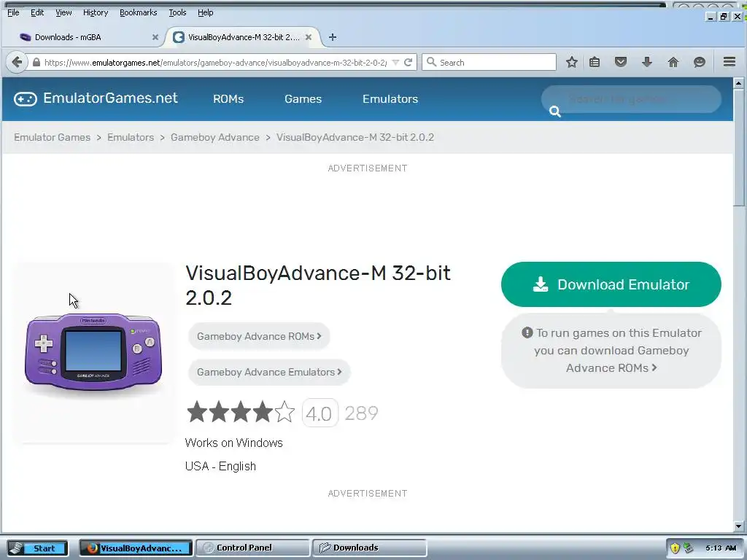Image resolution: width=747 pixels, height=560 pixels.
Task: Click the padlock site security icon
Action: point(36,63)
